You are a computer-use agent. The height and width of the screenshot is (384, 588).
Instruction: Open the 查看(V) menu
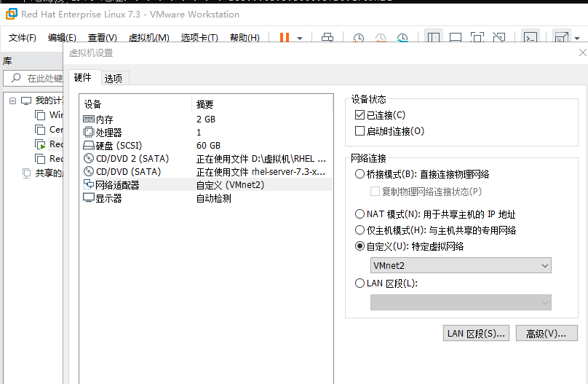click(103, 38)
